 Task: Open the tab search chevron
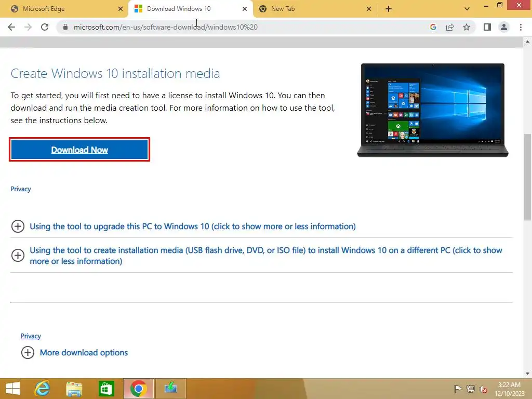467,9
